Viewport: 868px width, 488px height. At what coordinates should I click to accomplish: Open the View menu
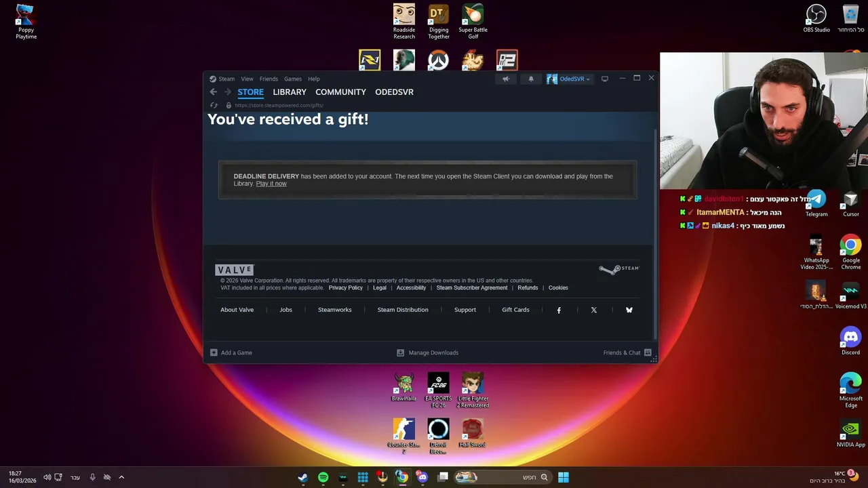coord(247,79)
